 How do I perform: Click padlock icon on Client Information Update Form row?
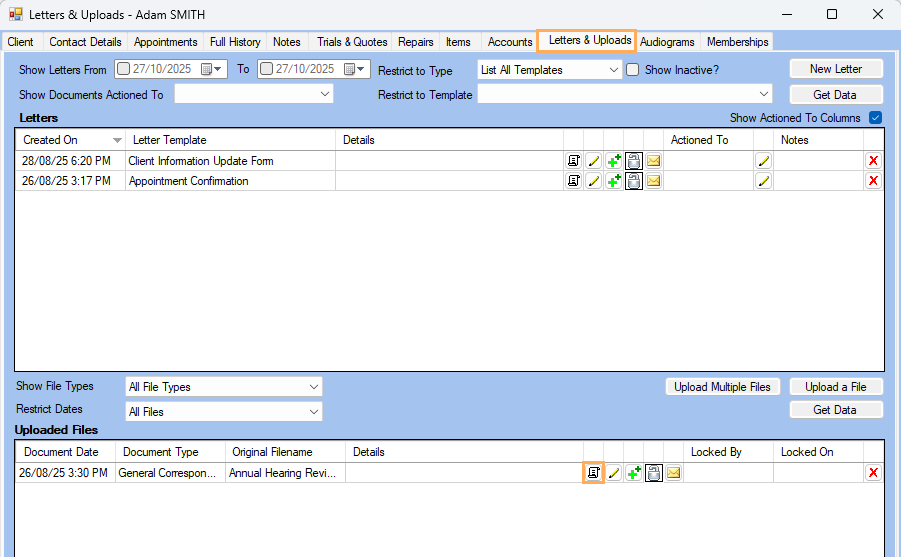[x=633, y=161]
